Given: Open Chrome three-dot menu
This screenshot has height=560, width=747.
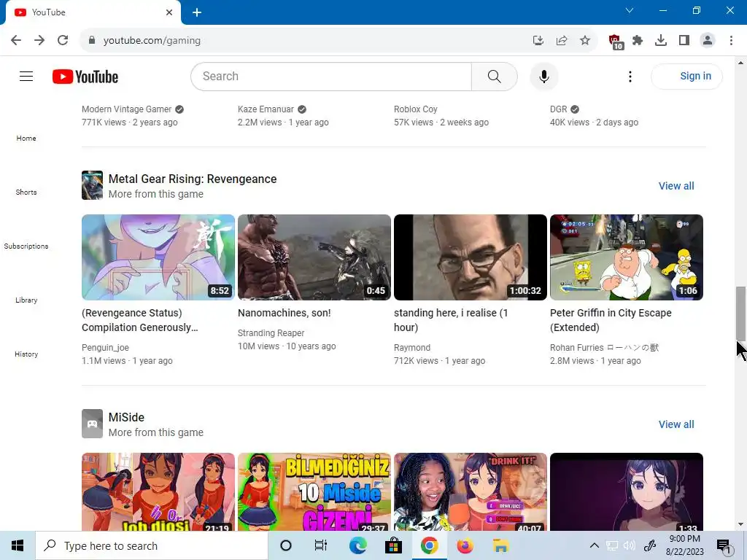Looking at the screenshot, I should (731, 41).
